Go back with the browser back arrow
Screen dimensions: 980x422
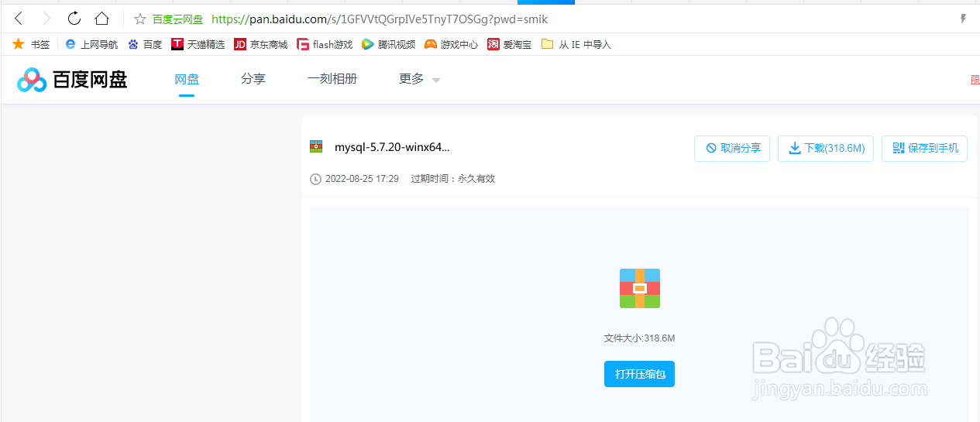19,19
